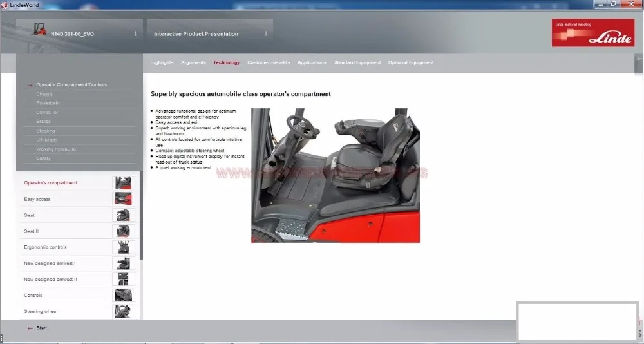The height and width of the screenshot is (344, 644).
Task: Go to the Optional Equipment tab
Action: [411, 62]
